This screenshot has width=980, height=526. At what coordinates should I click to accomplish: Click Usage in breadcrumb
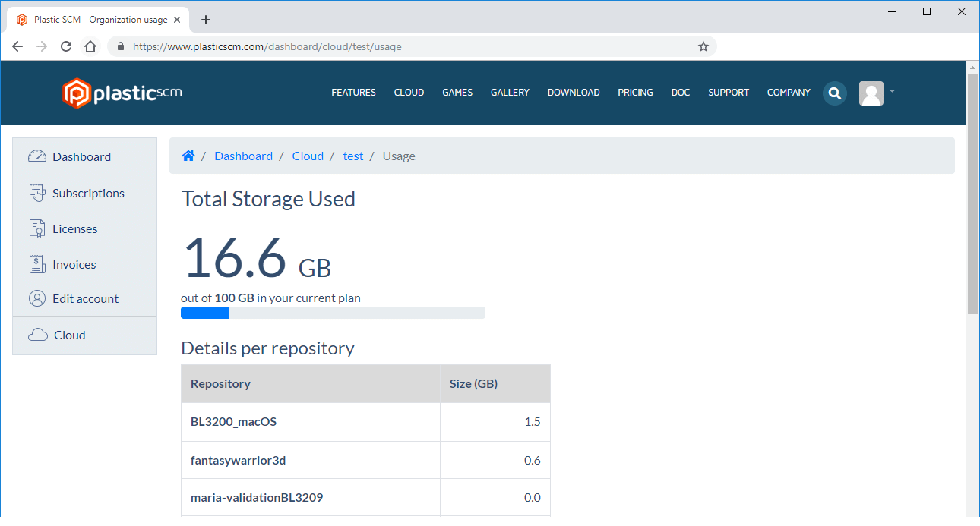pyautogui.click(x=399, y=156)
